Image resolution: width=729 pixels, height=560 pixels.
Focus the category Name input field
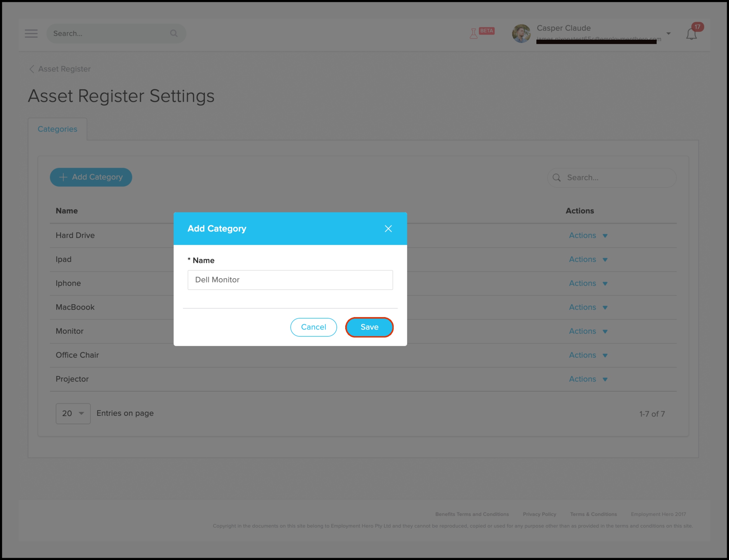click(290, 280)
